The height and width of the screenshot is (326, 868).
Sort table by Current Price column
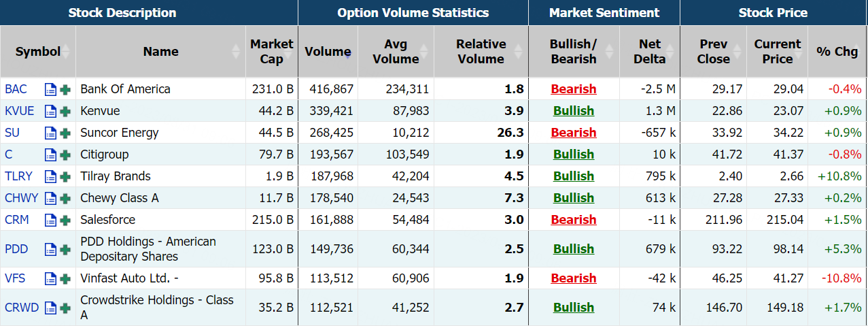coord(777,52)
